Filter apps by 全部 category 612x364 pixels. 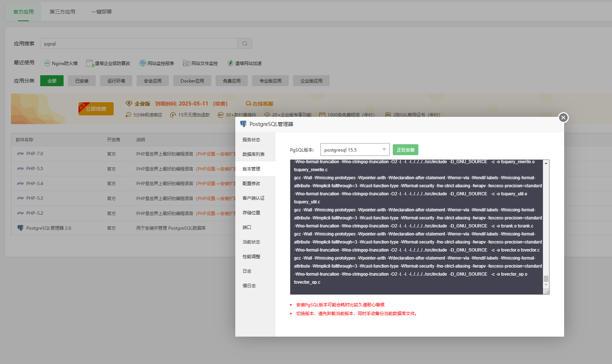[x=52, y=81]
